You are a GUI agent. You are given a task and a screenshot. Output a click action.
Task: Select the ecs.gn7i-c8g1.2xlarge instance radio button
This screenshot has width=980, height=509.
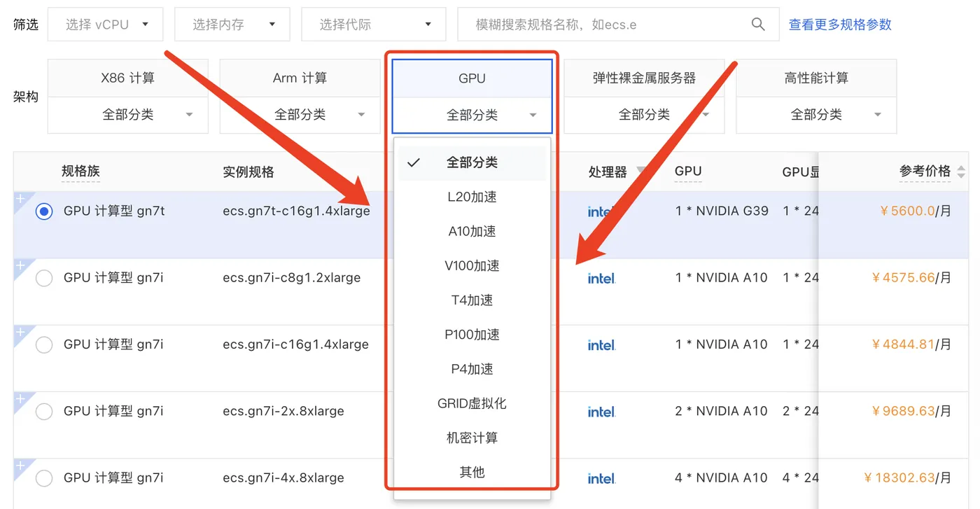click(x=43, y=278)
